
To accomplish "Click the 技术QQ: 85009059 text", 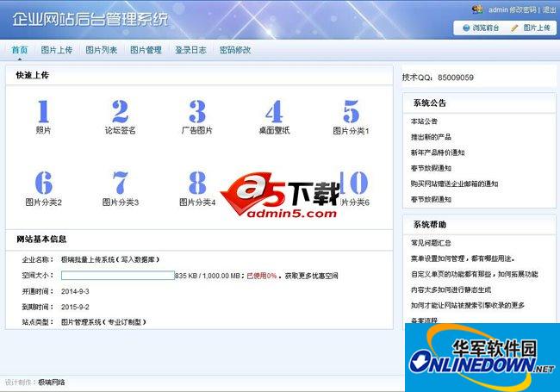I will coord(438,78).
